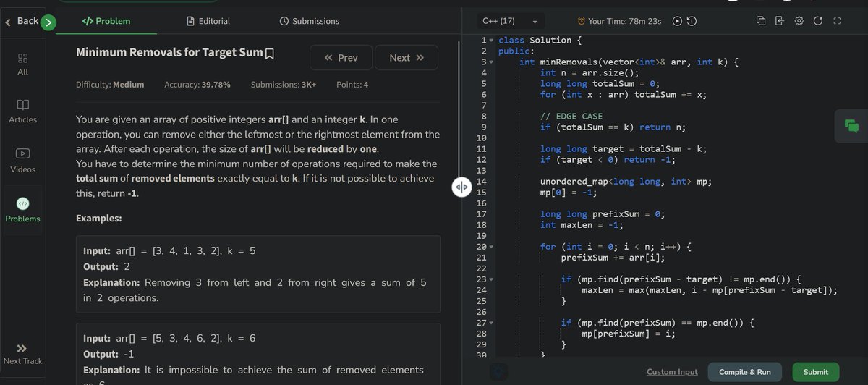Switch to the Editorial tab
868x385 pixels.
[208, 21]
